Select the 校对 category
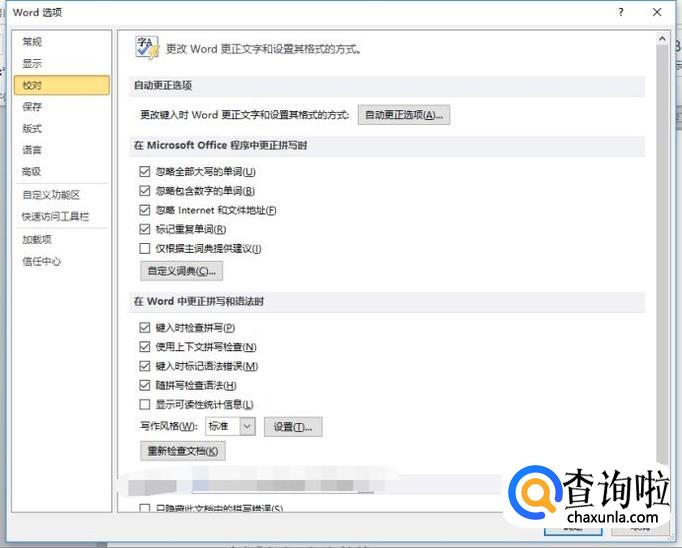The width and height of the screenshot is (682, 548). pos(62,85)
